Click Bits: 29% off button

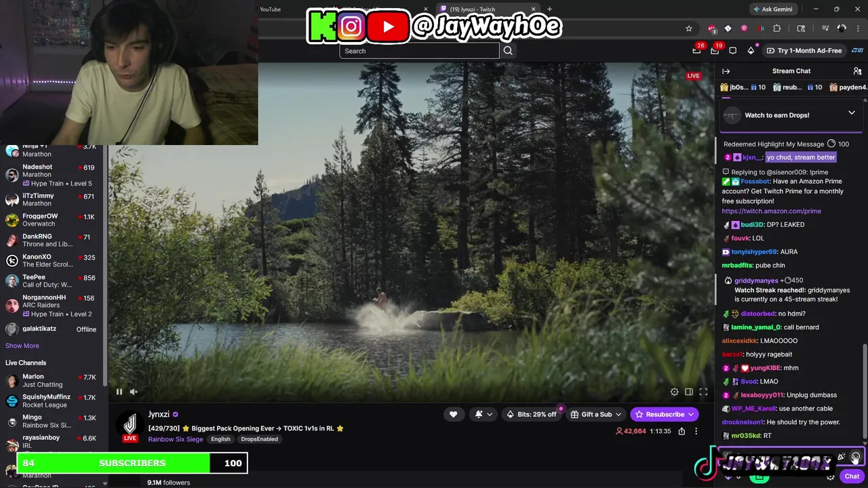click(x=533, y=414)
